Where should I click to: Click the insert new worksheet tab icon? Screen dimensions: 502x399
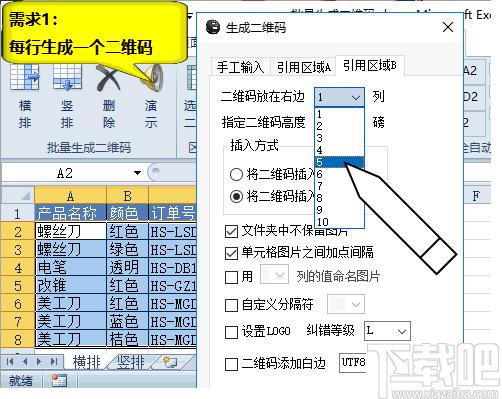[170, 362]
